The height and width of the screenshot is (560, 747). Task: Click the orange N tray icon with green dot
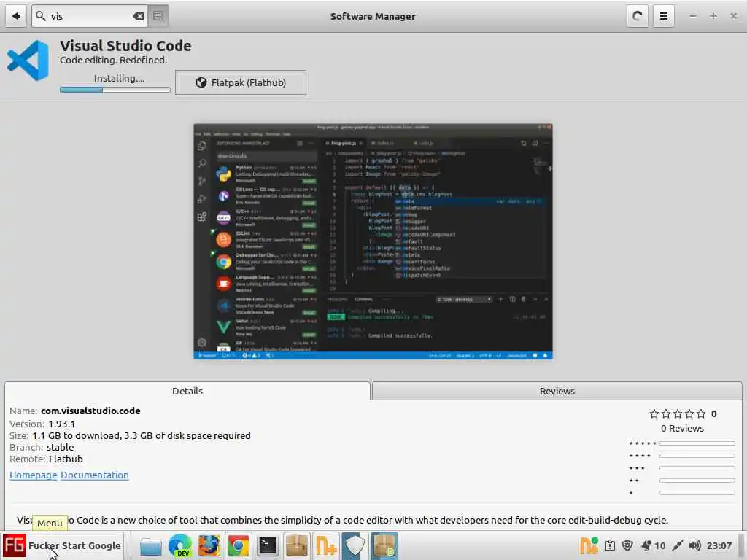tap(589, 545)
